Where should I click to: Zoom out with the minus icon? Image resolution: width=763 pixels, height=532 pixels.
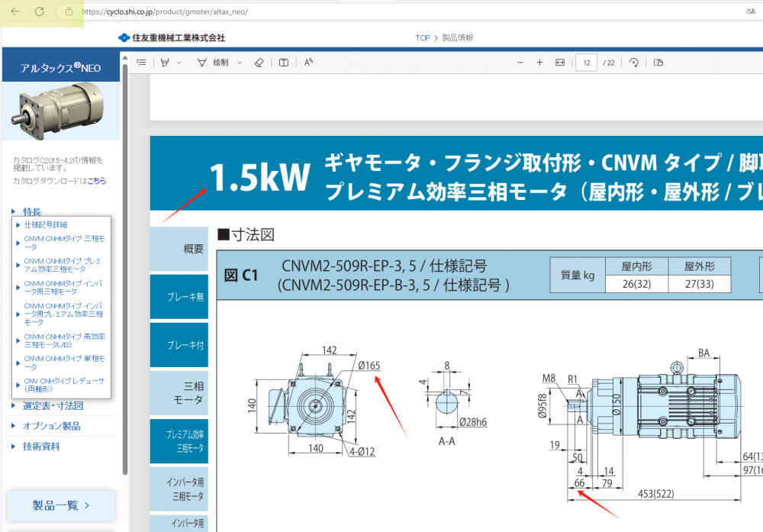click(x=520, y=63)
